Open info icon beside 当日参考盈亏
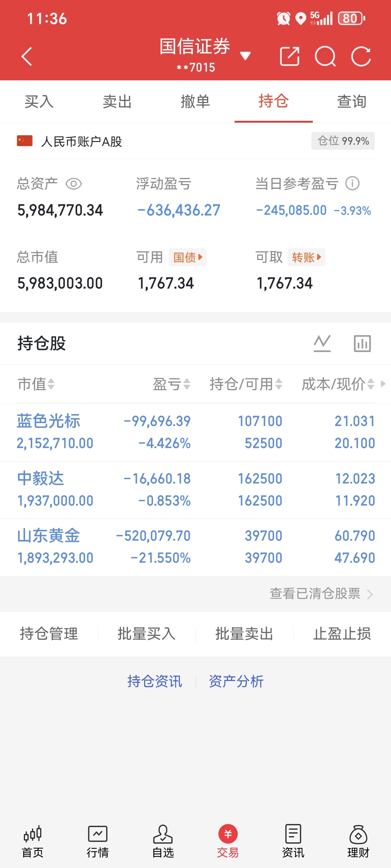The image size is (391, 868). pyautogui.click(x=352, y=183)
